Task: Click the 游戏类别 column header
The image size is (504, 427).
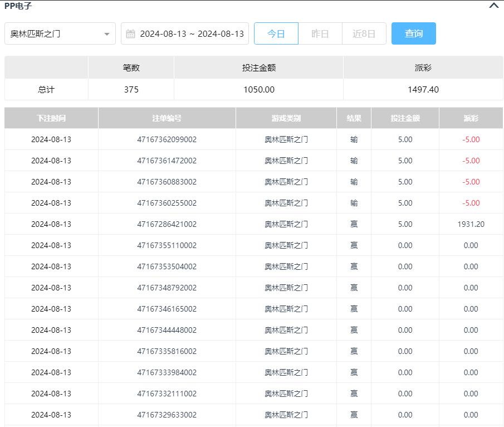Action: (286, 118)
